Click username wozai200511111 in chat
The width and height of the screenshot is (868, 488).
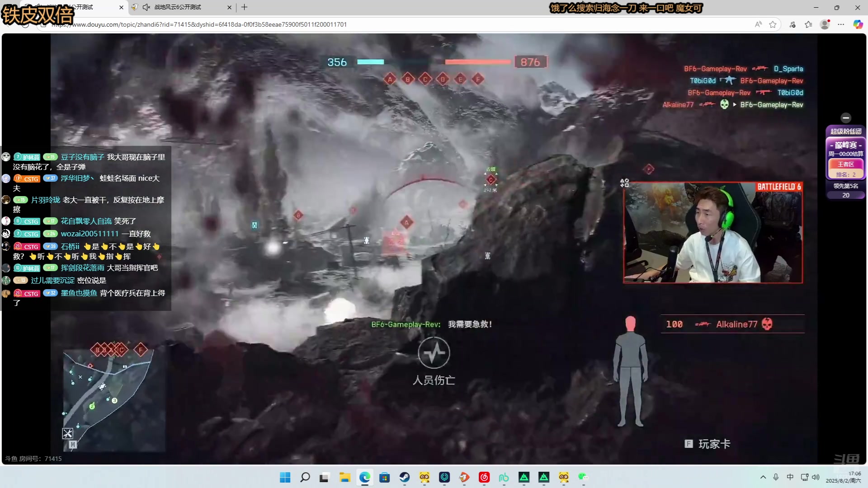point(90,234)
